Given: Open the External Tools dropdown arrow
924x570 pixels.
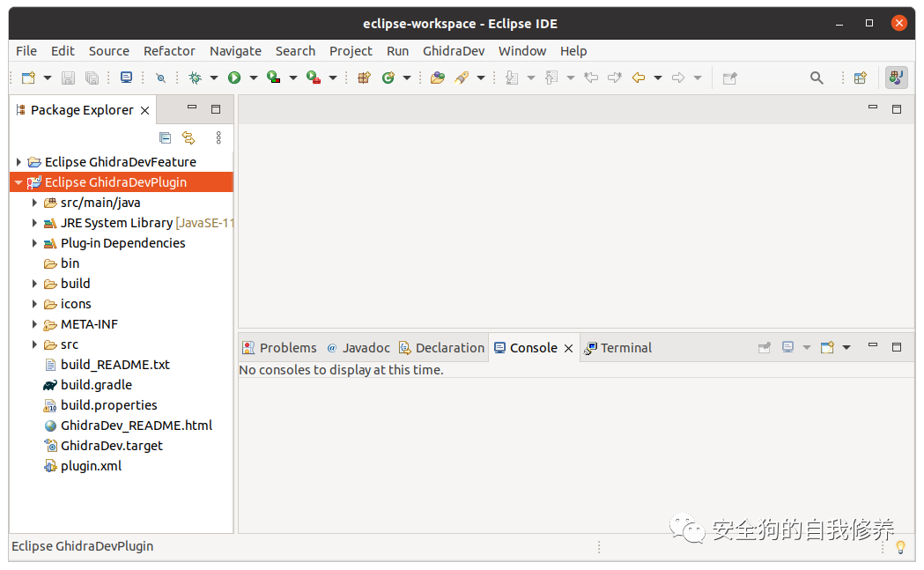Looking at the screenshot, I should (x=332, y=78).
